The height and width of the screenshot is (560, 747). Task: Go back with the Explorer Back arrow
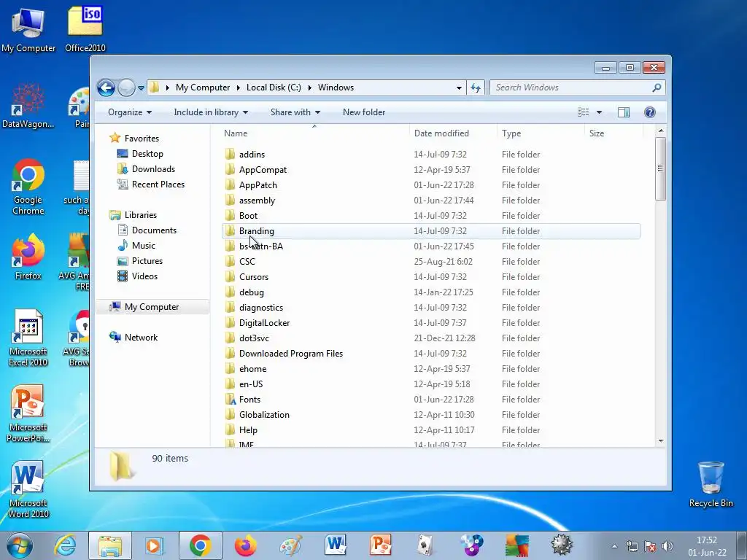click(x=106, y=87)
